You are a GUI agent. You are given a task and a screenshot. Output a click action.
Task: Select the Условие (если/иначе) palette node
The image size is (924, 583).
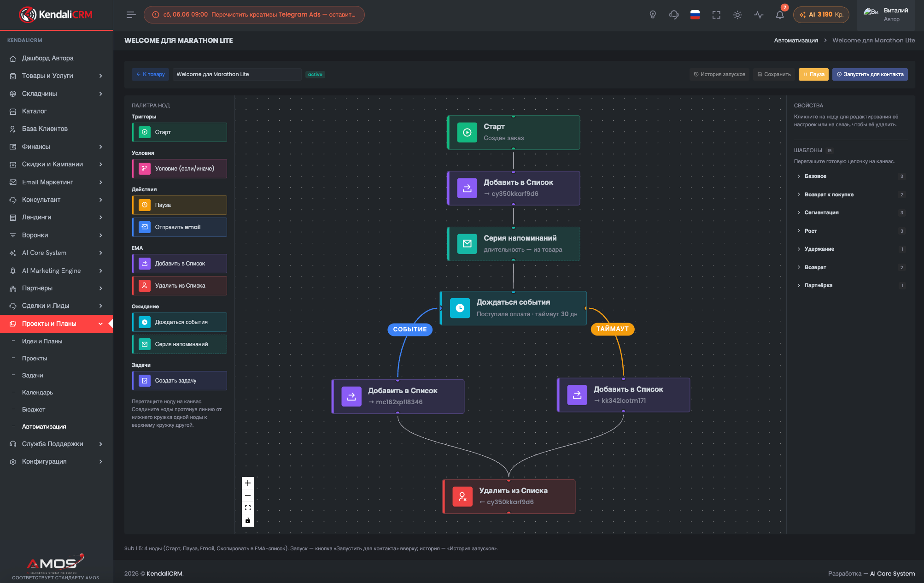(179, 169)
